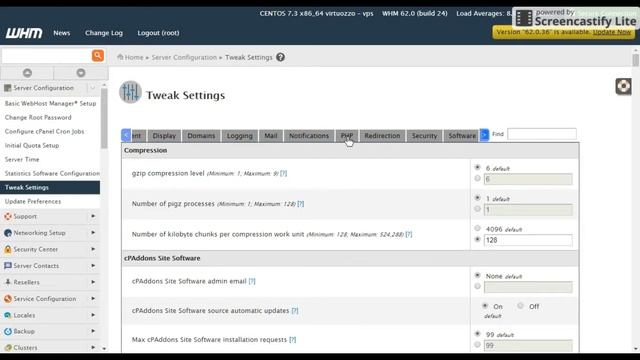Viewport: 640px width, 360px height.
Task: Expand the Service Configuration section arrow
Action: point(93,299)
